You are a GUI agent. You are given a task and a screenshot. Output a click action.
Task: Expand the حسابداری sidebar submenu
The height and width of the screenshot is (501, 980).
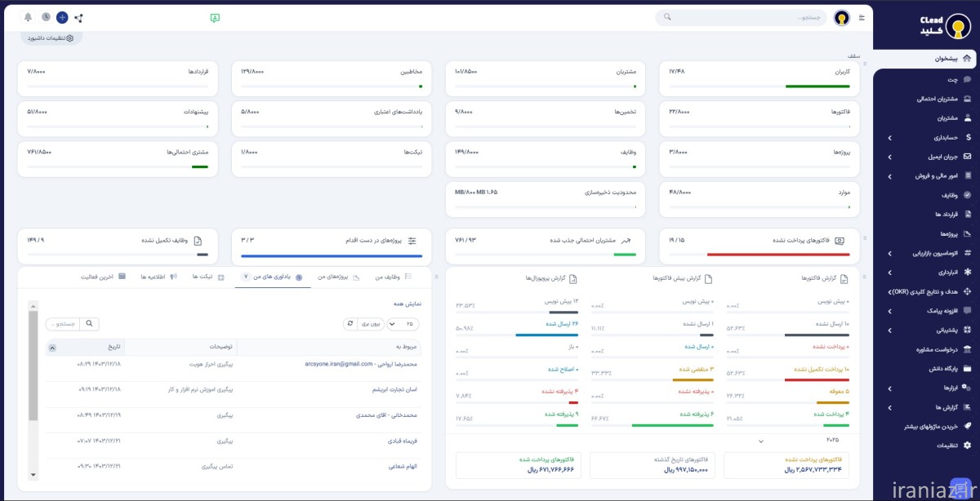click(889, 138)
